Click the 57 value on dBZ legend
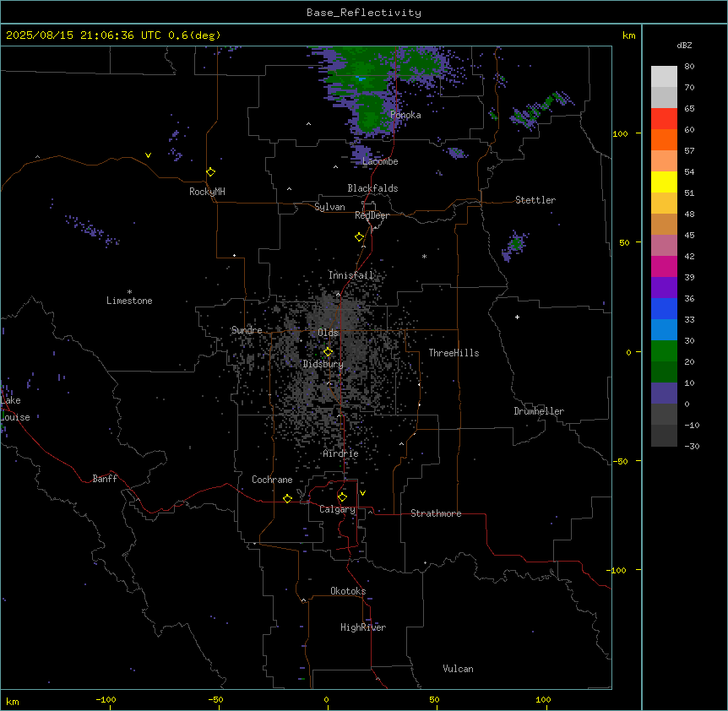 coord(689,151)
